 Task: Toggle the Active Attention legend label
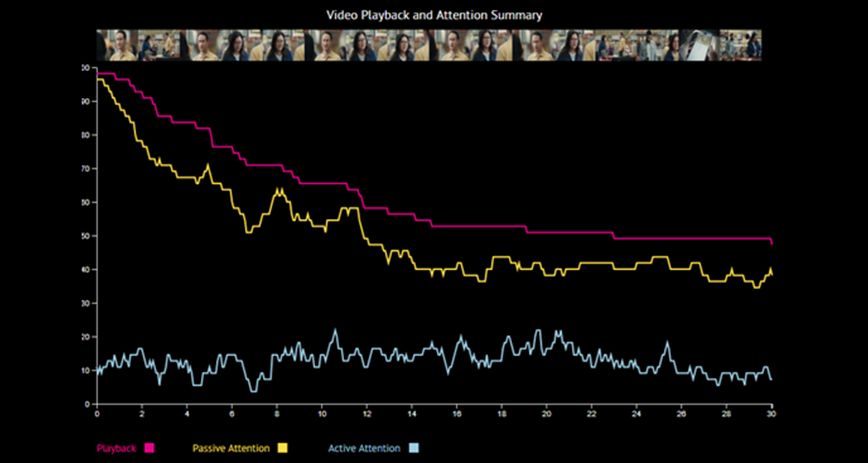point(364,448)
